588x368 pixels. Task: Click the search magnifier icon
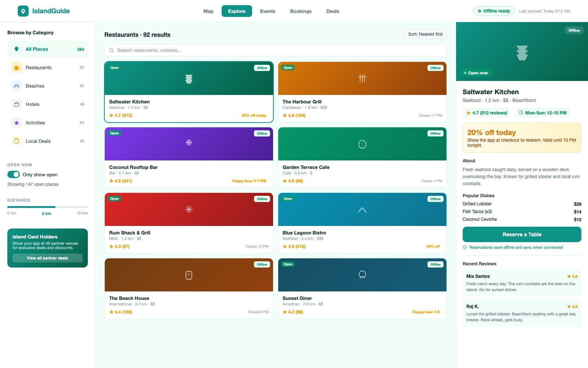[112, 50]
